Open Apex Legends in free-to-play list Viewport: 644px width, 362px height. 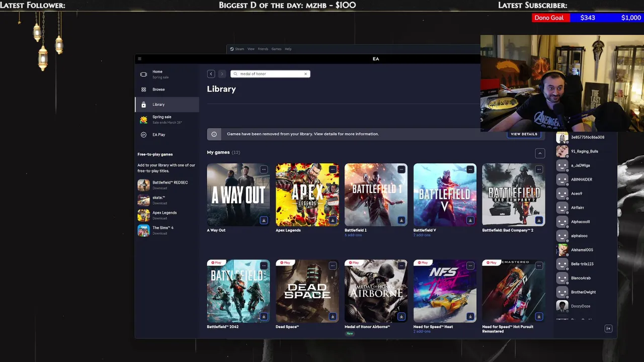[x=167, y=215]
